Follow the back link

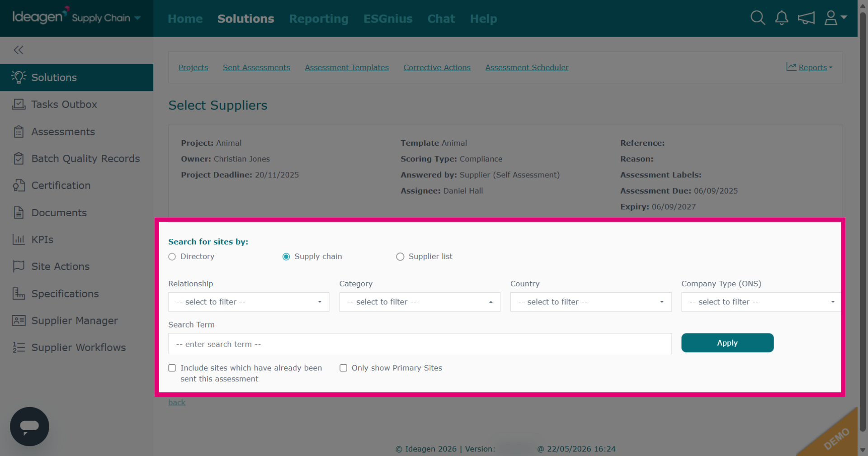click(x=177, y=403)
